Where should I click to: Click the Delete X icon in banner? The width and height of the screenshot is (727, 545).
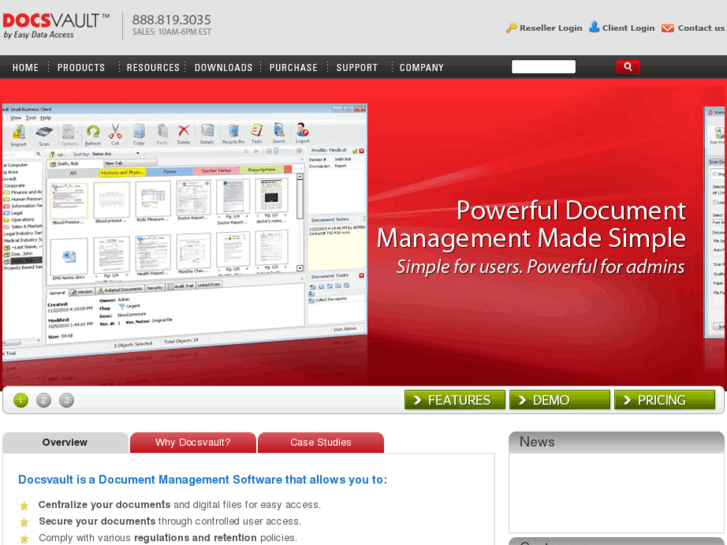click(184, 134)
